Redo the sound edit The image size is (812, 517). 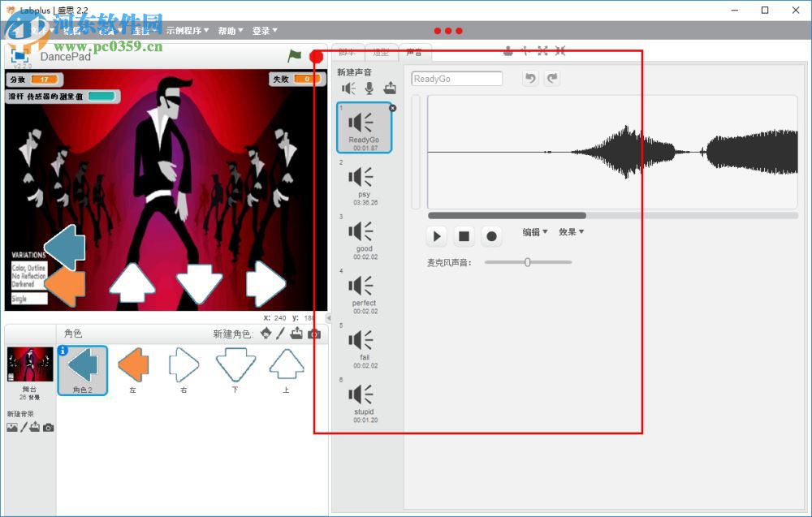[x=552, y=78]
